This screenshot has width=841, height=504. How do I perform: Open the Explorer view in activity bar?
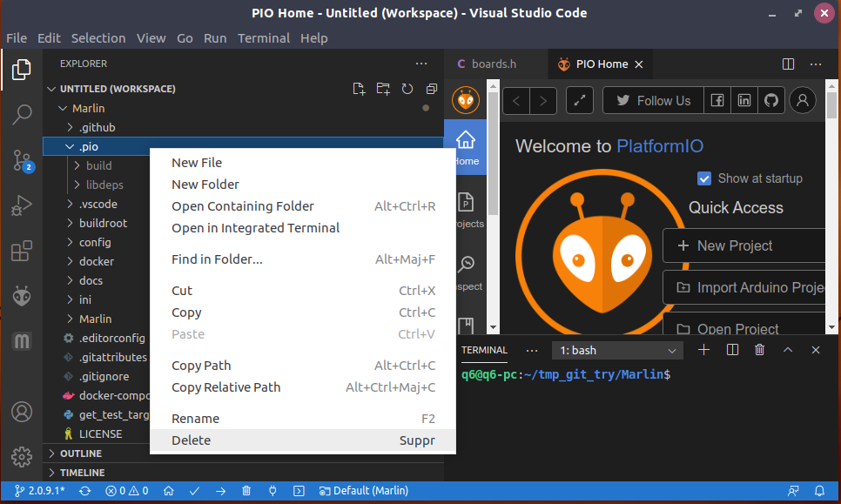[22, 70]
